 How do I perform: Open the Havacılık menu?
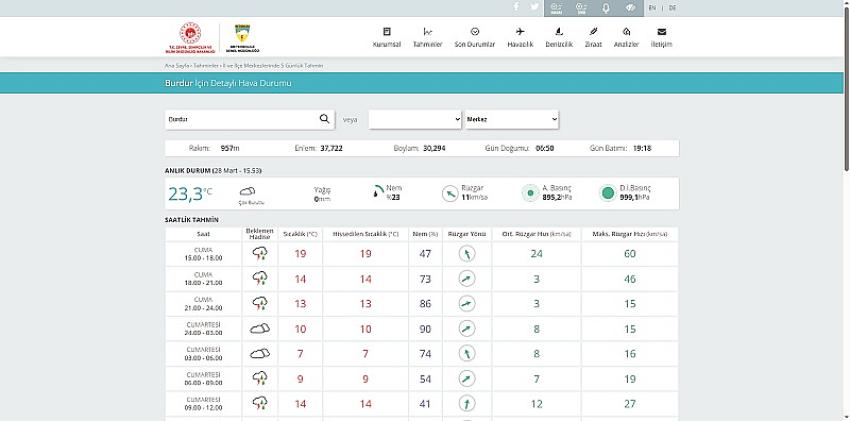pos(520,37)
